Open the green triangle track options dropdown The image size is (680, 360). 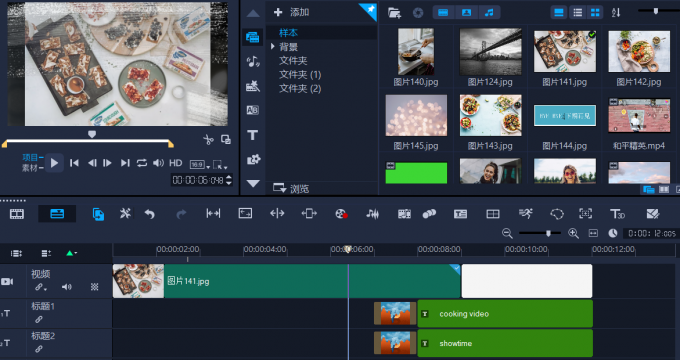(71, 253)
